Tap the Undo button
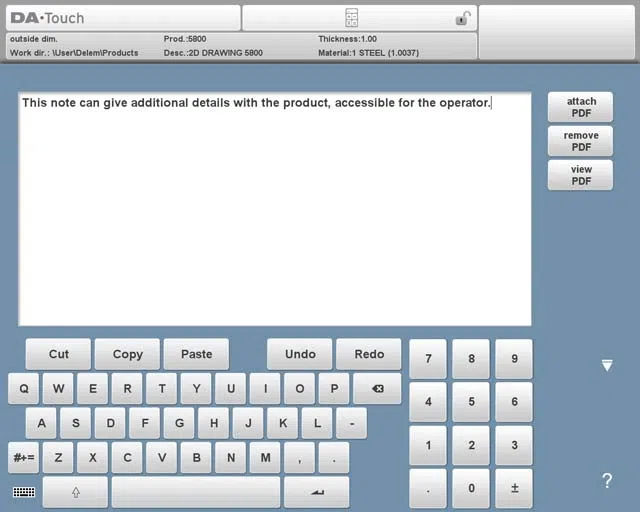This screenshot has height=512, width=640. point(300,354)
